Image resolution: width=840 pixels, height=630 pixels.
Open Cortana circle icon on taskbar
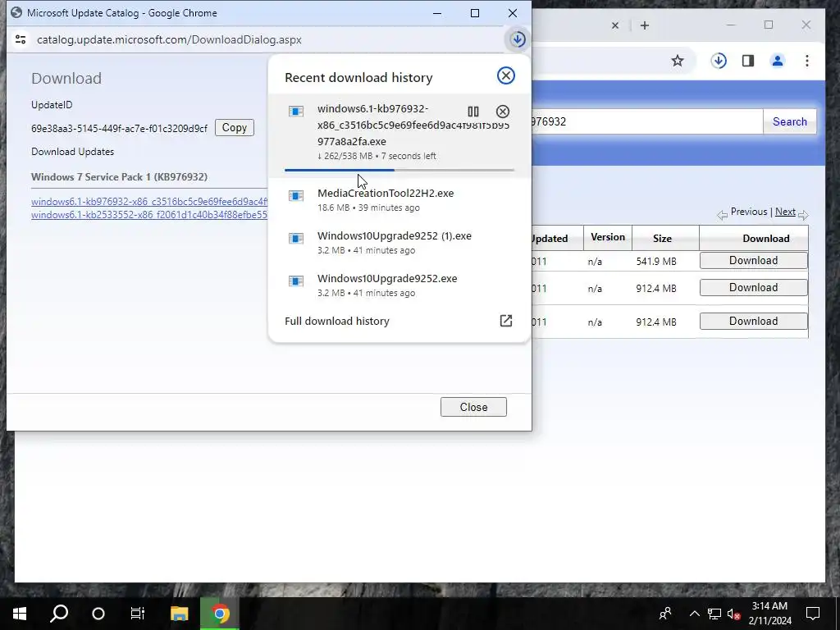pyautogui.click(x=98, y=614)
